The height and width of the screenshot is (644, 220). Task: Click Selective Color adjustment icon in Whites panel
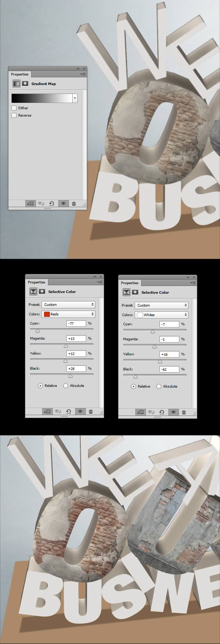126,292
